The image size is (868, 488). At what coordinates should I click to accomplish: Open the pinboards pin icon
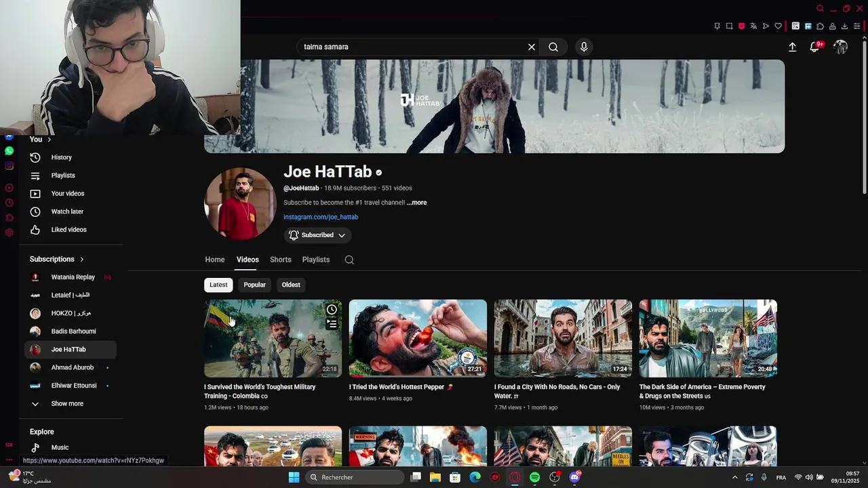pyautogui.click(x=717, y=26)
